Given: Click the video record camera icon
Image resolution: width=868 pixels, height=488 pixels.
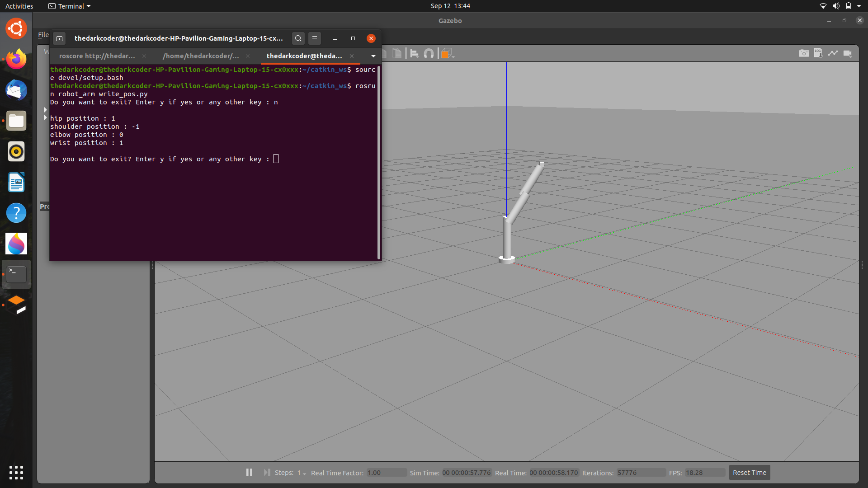Looking at the screenshot, I should point(848,53).
